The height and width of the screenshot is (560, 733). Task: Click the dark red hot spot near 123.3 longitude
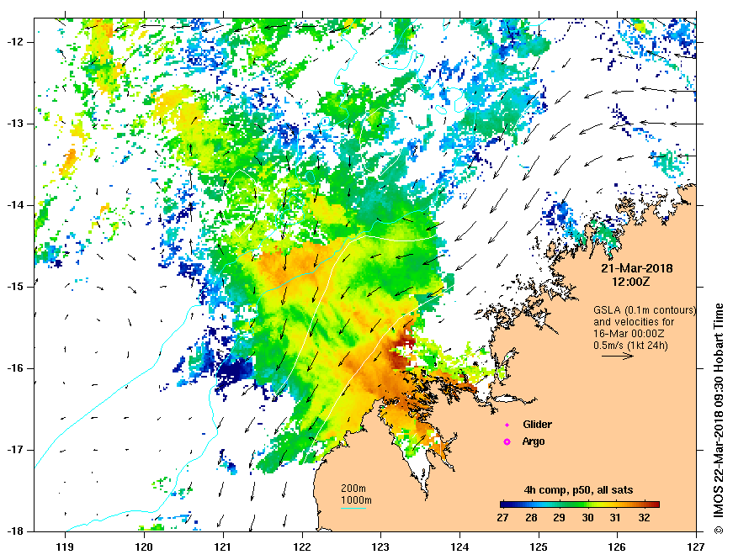[x=402, y=351]
